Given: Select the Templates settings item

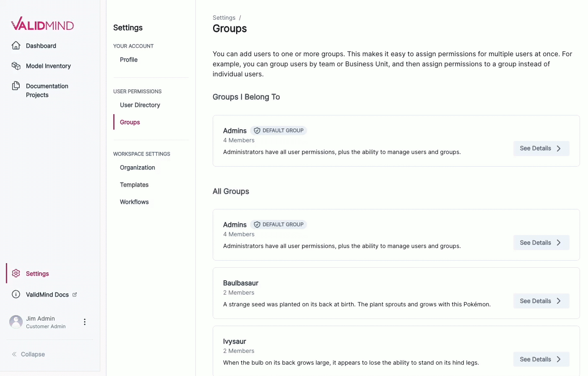Looking at the screenshot, I should point(134,185).
